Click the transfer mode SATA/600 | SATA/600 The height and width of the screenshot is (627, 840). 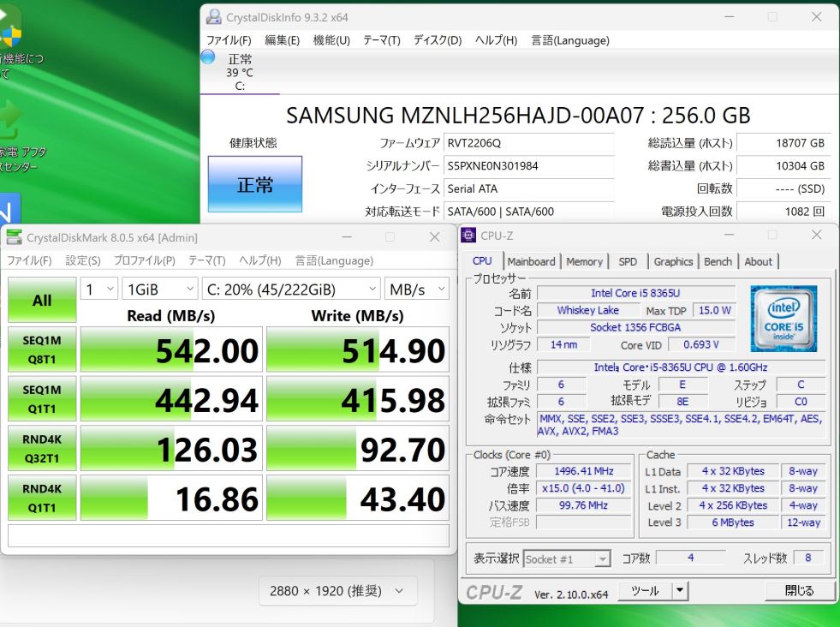[x=528, y=212]
